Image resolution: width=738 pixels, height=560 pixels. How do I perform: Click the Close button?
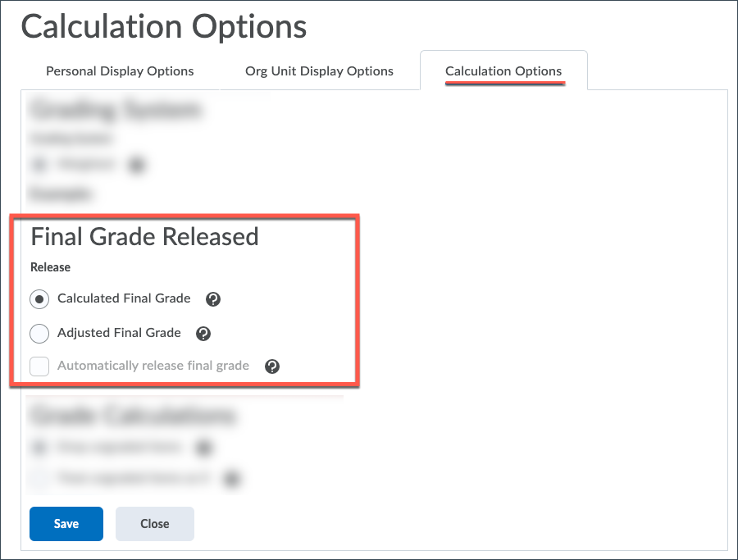154,524
